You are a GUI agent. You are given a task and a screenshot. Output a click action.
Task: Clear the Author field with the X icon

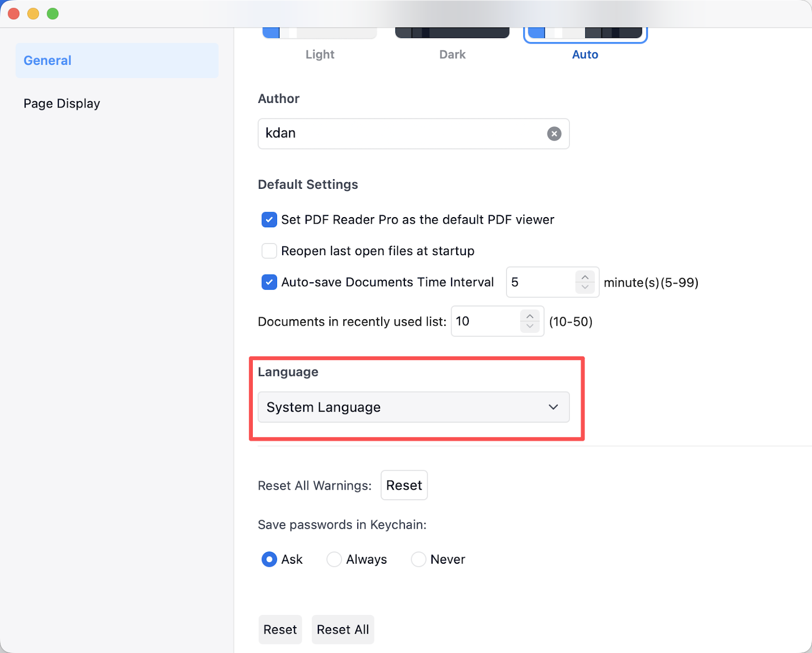pyautogui.click(x=554, y=134)
